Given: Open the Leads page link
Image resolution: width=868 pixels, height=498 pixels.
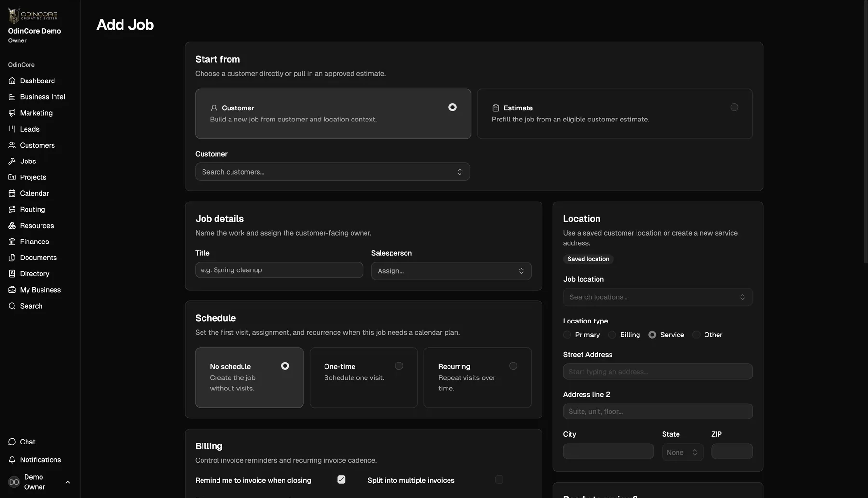Looking at the screenshot, I should [x=29, y=129].
